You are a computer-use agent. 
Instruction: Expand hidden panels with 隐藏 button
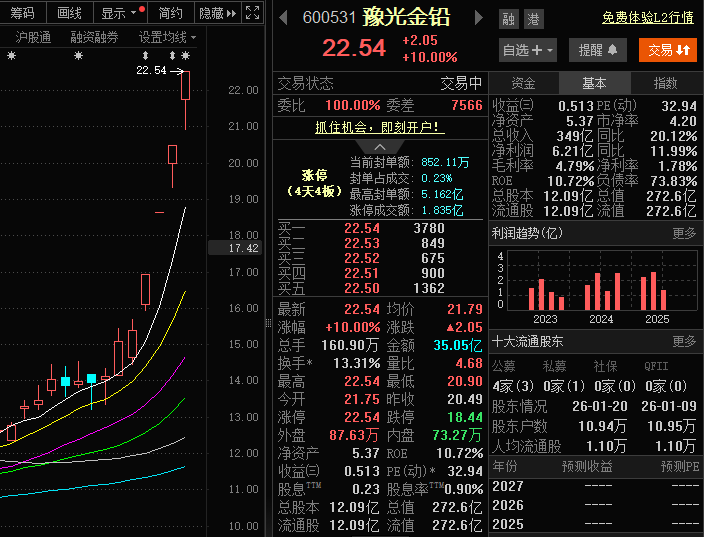coord(217,13)
